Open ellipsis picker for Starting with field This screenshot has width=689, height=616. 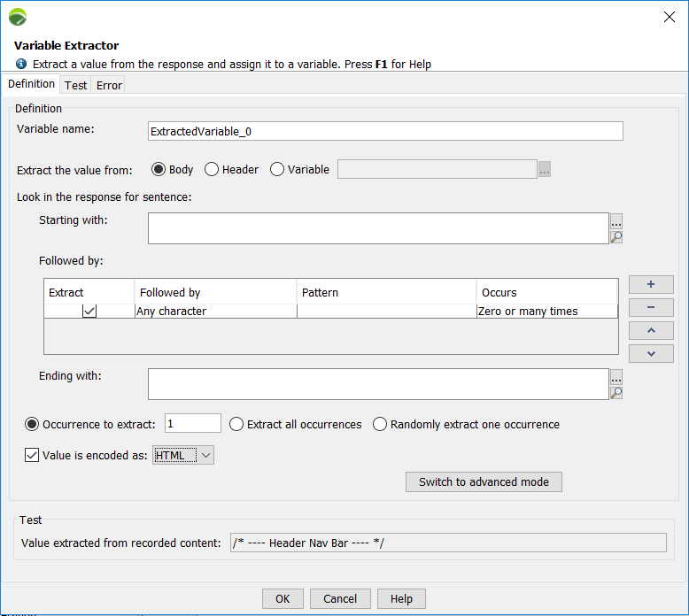coord(616,222)
